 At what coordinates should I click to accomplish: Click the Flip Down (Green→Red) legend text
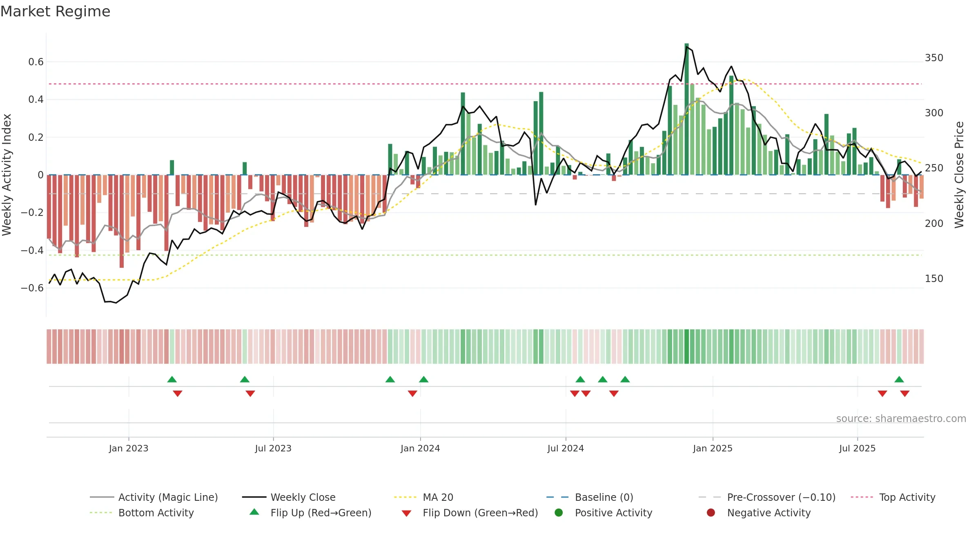[480, 513]
